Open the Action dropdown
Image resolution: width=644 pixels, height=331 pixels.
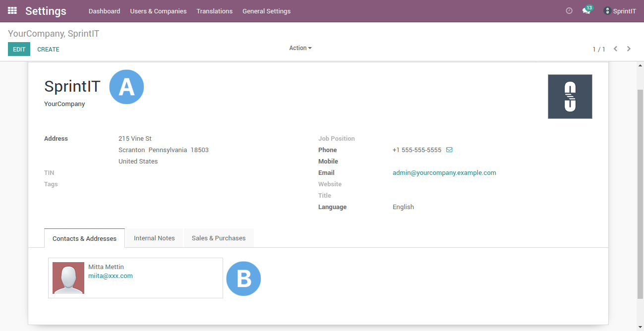300,48
